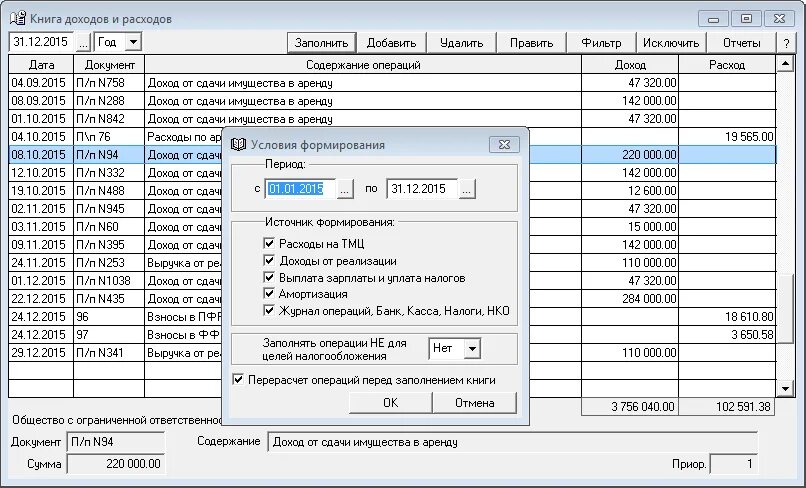Click the document cell П/п N488
The height and width of the screenshot is (488, 806).
coord(109,191)
